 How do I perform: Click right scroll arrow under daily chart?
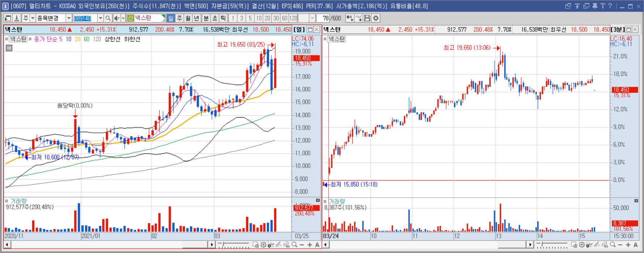[x=212, y=245]
